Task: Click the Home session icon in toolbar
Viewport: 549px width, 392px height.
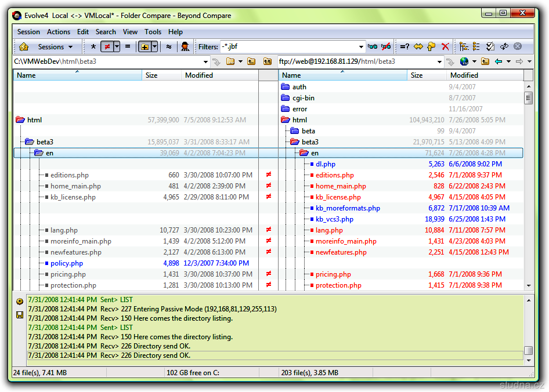Action: tap(23, 47)
